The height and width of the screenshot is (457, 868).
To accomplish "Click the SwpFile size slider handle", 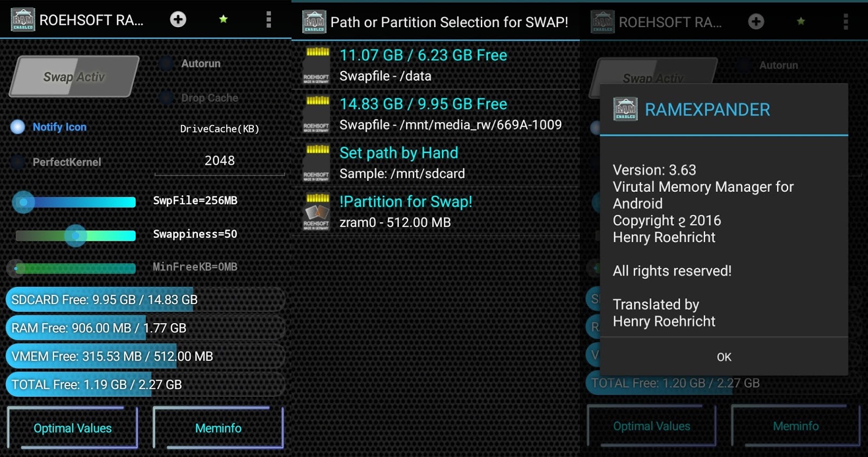I will pos(23,202).
